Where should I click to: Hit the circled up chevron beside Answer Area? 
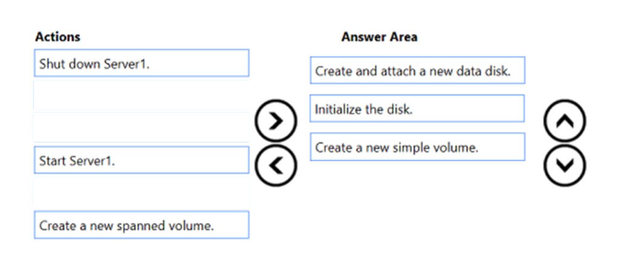pos(565,121)
